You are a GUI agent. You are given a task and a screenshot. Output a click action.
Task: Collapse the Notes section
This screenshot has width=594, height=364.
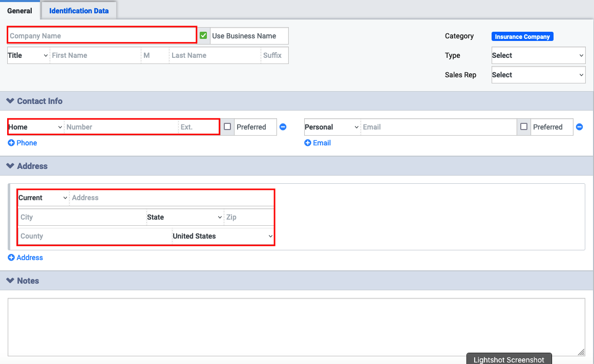10,281
